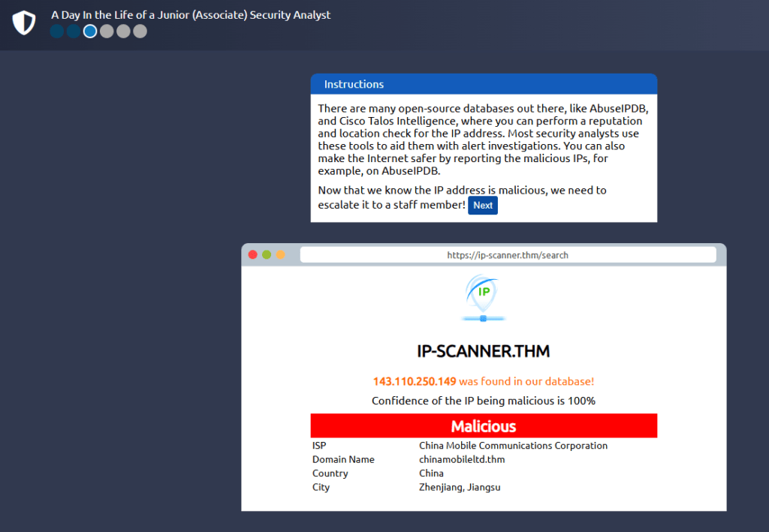Select the fifth progress step dot
Image resolution: width=769 pixels, height=532 pixels.
pyautogui.click(x=123, y=32)
